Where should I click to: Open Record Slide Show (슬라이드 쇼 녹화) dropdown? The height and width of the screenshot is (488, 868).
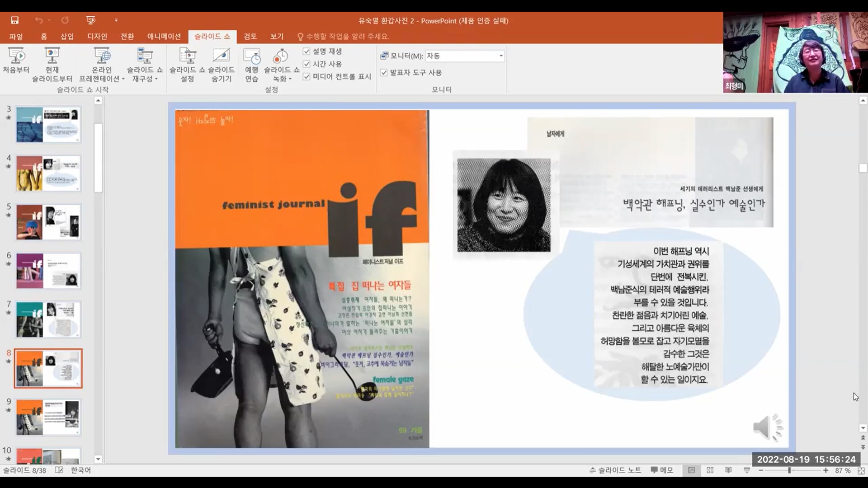tap(282, 65)
